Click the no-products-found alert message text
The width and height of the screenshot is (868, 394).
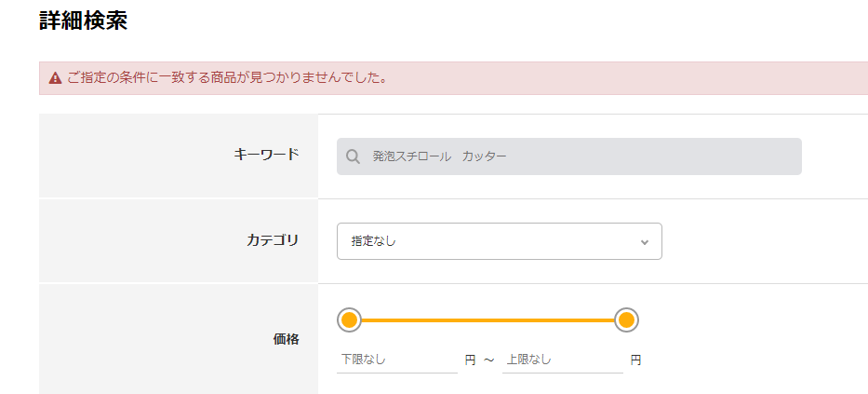coord(226,77)
